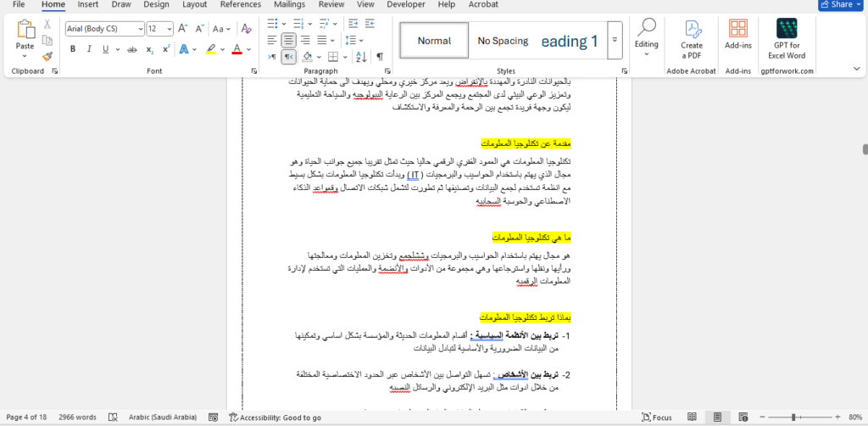Click the Copy icon
Image resolution: width=868 pixels, height=426 pixels.
point(47,41)
